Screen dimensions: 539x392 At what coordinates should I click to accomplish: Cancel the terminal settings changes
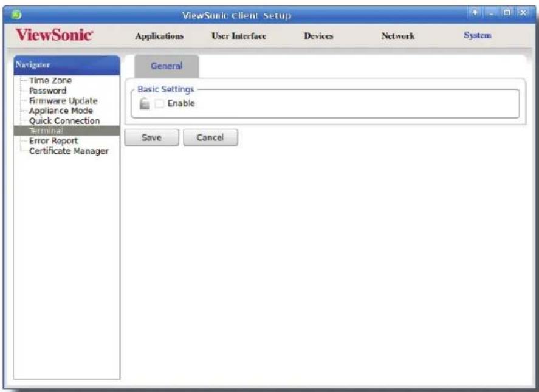click(x=210, y=137)
